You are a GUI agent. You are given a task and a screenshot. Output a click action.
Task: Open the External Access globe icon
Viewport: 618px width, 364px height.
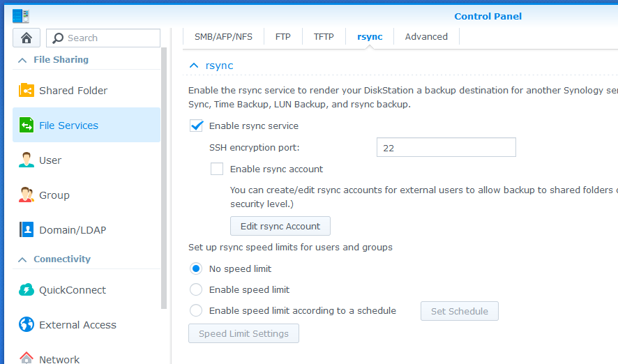point(27,325)
